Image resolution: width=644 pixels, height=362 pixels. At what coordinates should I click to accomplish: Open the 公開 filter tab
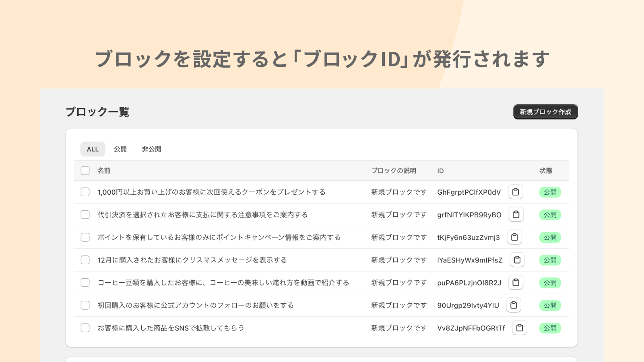tap(120, 149)
